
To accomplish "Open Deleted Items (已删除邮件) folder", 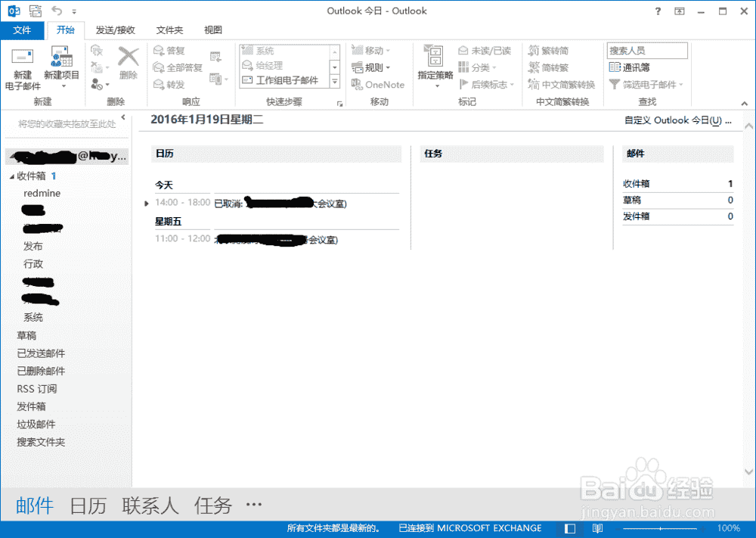I will point(41,371).
